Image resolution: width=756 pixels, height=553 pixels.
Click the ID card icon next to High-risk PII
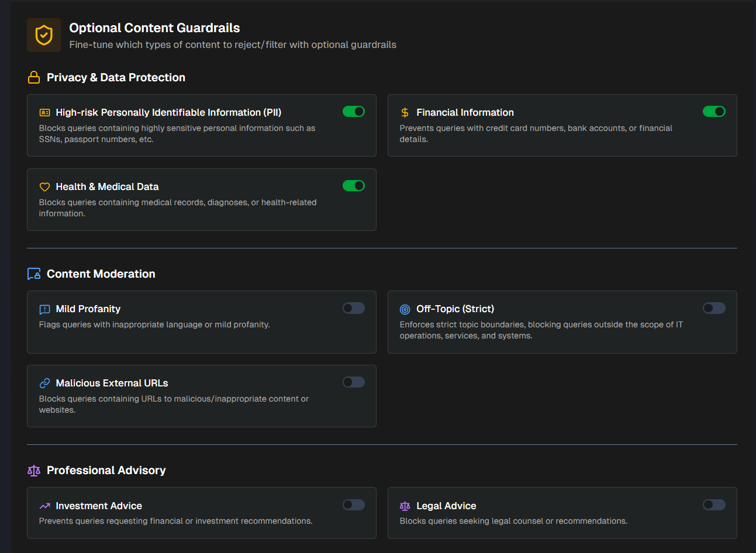tap(44, 113)
